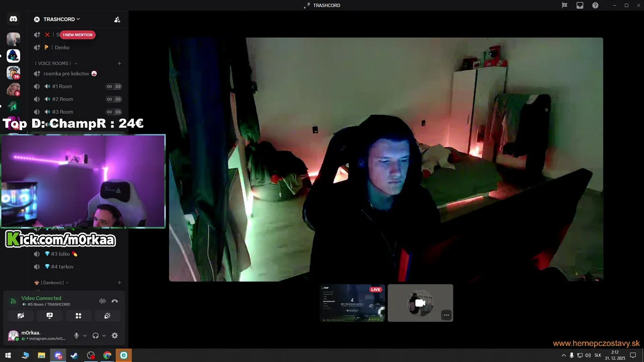Image resolution: width=644 pixels, height=362 pixels.
Task: Open This PC taskbar icon
Action: [25, 355]
